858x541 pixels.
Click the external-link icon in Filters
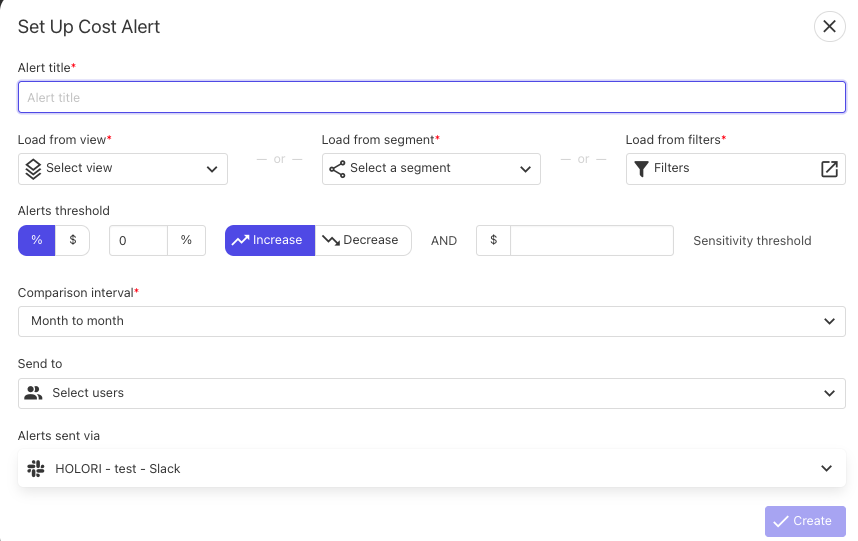click(x=830, y=169)
